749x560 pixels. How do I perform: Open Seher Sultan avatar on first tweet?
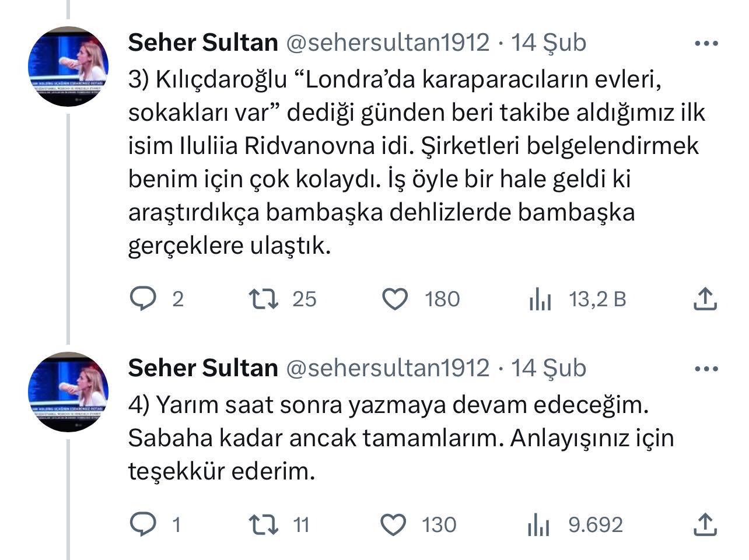pos(69,66)
